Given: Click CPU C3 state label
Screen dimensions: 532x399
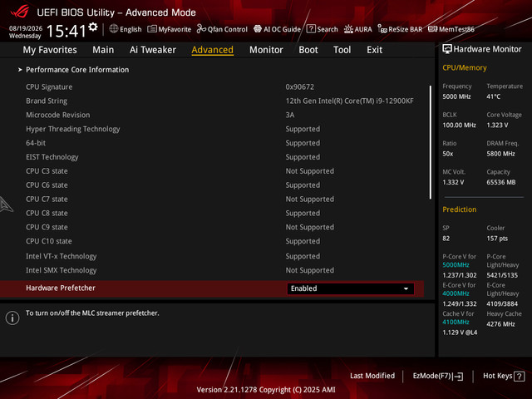Looking at the screenshot, I should click(x=47, y=171).
